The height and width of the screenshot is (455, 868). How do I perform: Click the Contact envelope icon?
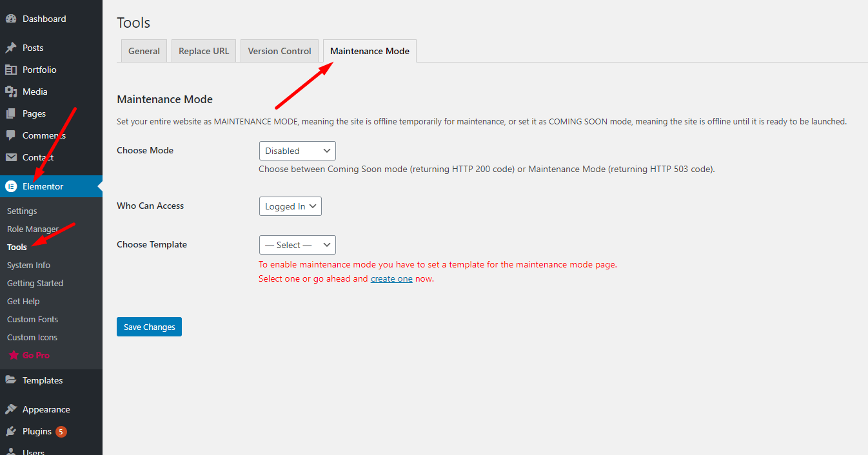(x=11, y=158)
